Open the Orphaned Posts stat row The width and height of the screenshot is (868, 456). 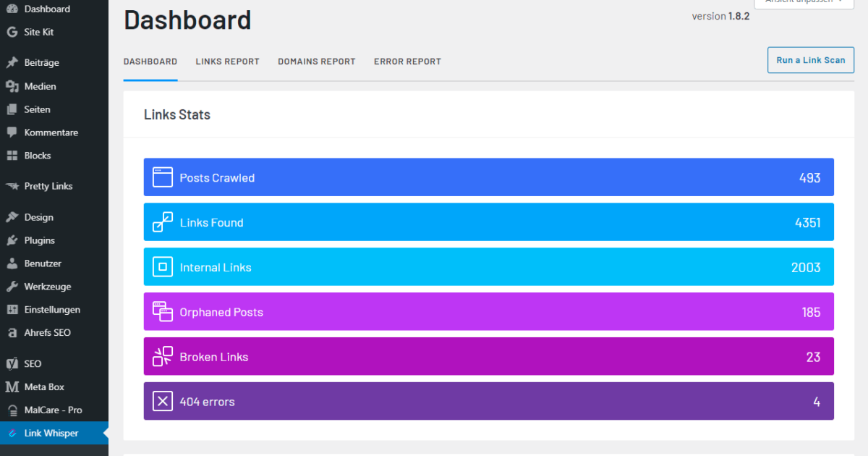click(x=488, y=312)
